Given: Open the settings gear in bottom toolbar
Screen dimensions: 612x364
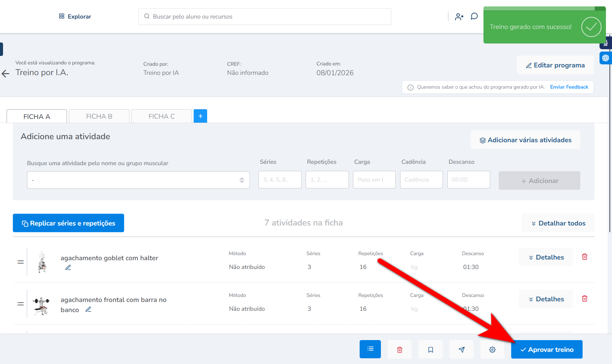Looking at the screenshot, I should pos(492,350).
